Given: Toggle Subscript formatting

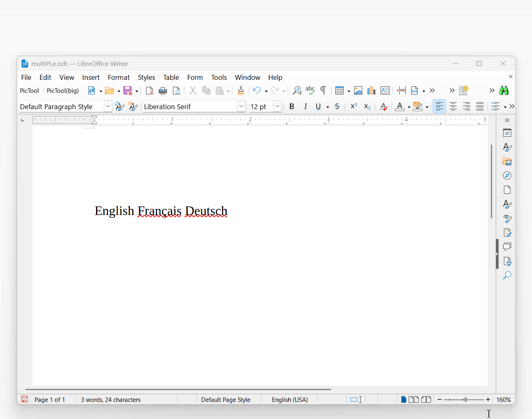Looking at the screenshot, I should click(x=367, y=106).
